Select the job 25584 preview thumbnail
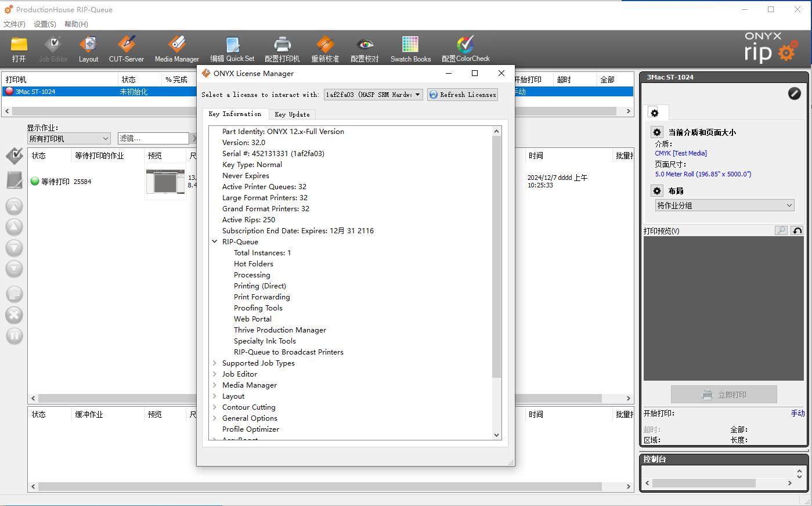 (165, 182)
